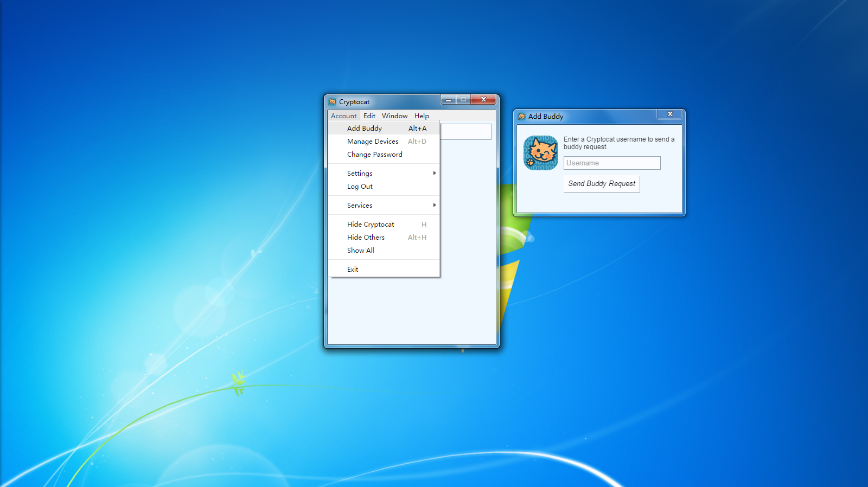Select Change Password menu entry

tap(384, 155)
